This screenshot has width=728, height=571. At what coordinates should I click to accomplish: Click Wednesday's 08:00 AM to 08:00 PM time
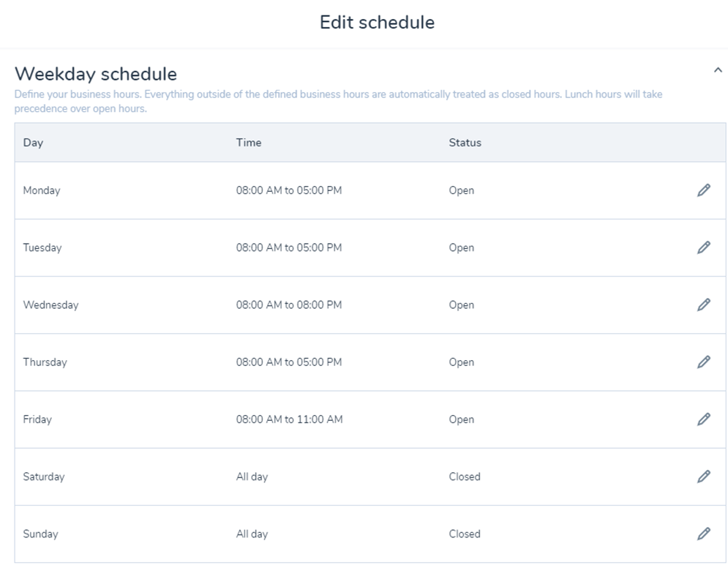289,305
